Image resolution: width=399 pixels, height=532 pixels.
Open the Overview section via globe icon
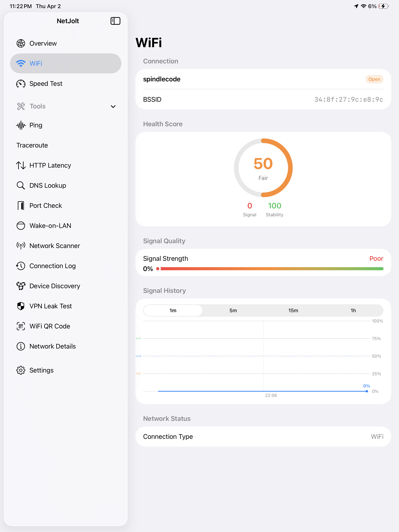tap(21, 43)
